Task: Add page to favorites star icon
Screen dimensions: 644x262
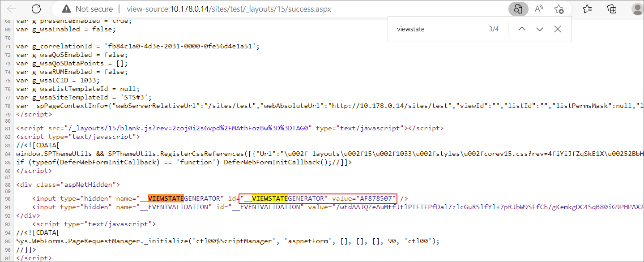Action: click(x=559, y=9)
